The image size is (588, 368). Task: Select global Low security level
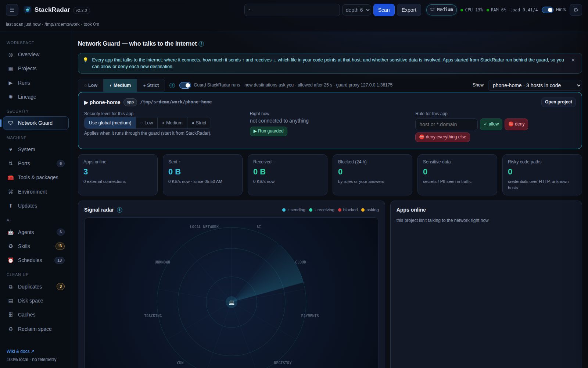[91, 85]
